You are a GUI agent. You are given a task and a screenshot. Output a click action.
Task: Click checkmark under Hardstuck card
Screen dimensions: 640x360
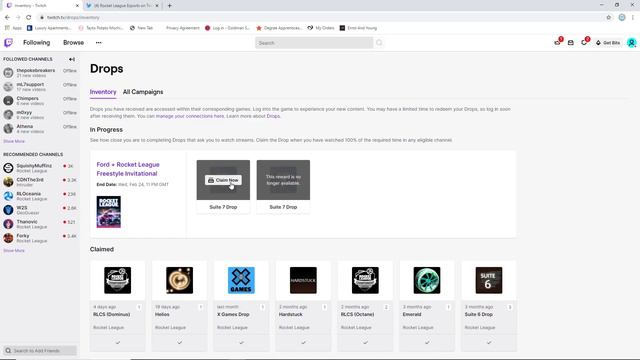tap(303, 342)
